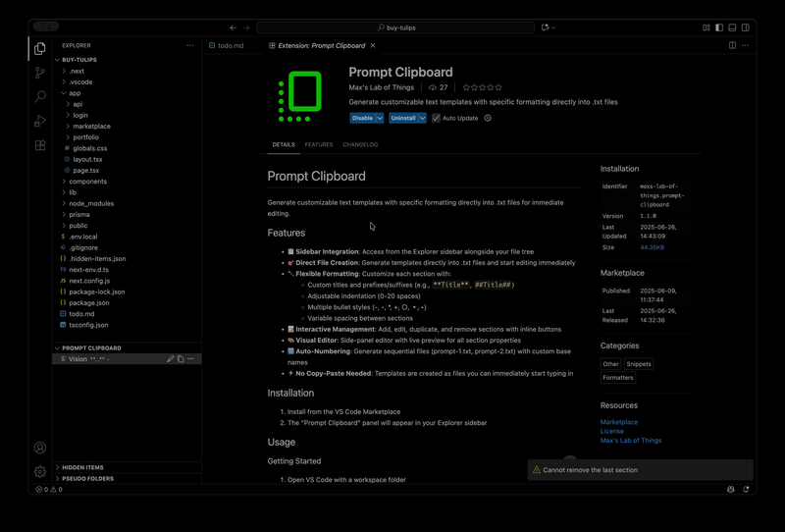Open the globals.css file

[128, 148]
